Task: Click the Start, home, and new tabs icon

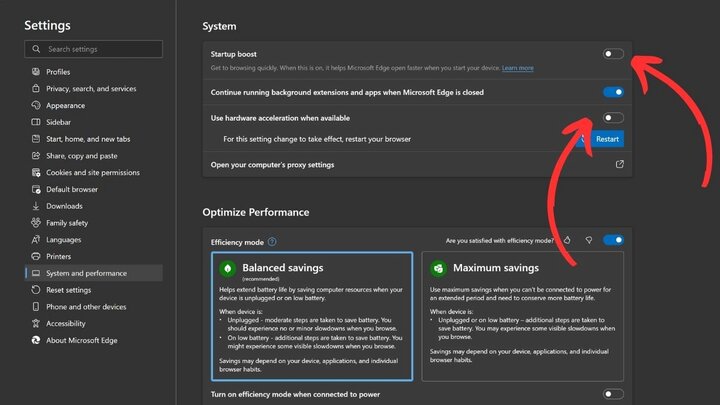Action: (x=36, y=139)
